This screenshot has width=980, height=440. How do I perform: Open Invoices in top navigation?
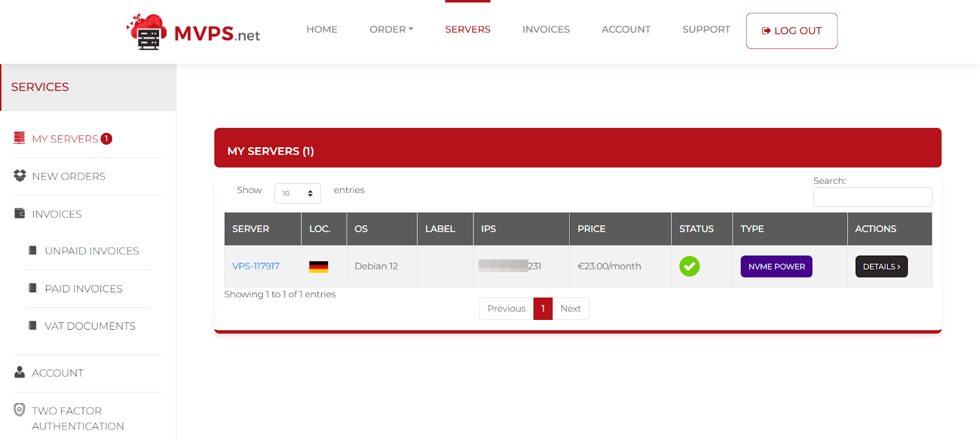point(546,29)
